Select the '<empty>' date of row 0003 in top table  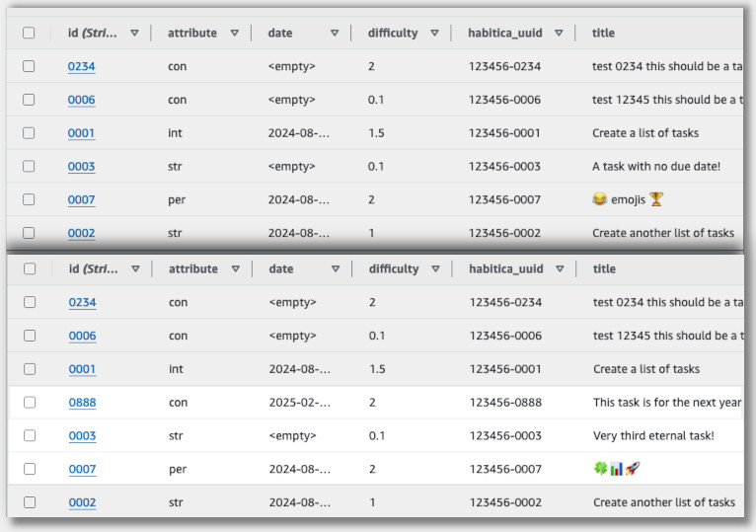(x=292, y=166)
